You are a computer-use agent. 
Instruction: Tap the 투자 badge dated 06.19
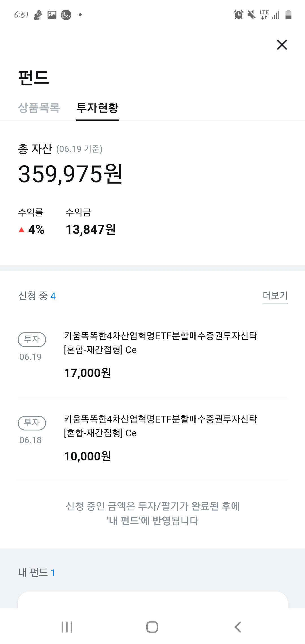[32, 339]
